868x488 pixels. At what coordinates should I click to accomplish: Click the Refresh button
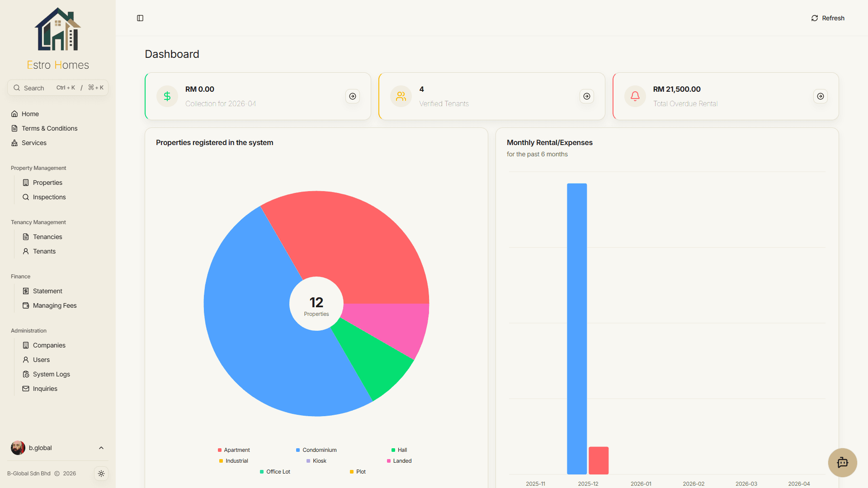[x=828, y=18]
